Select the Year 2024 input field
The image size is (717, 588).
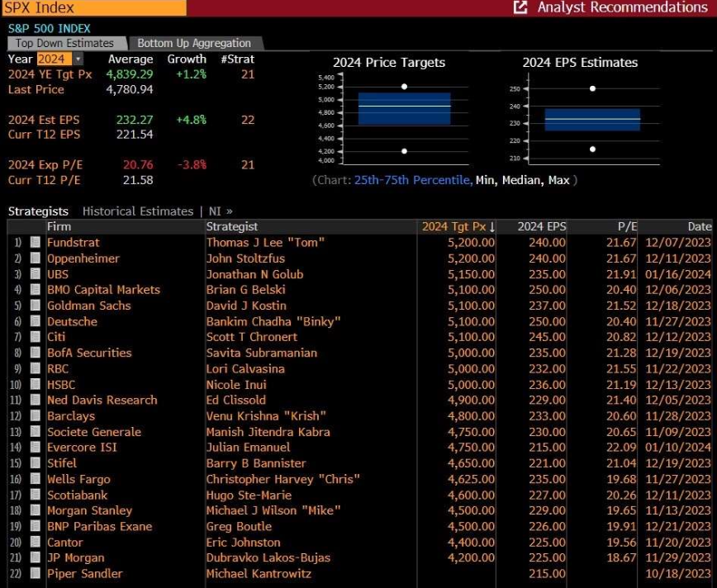pyautogui.click(x=55, y=59)
